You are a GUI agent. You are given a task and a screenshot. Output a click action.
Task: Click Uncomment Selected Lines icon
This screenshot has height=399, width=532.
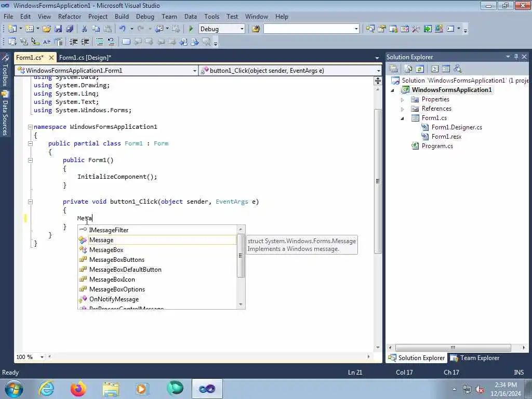coord(111,42)
